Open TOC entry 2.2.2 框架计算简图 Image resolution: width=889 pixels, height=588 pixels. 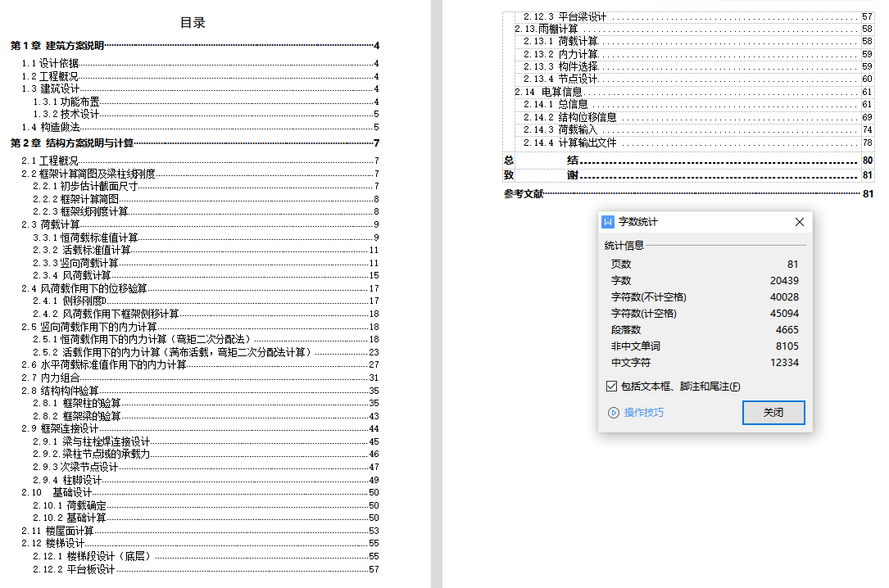pos(206,199)
